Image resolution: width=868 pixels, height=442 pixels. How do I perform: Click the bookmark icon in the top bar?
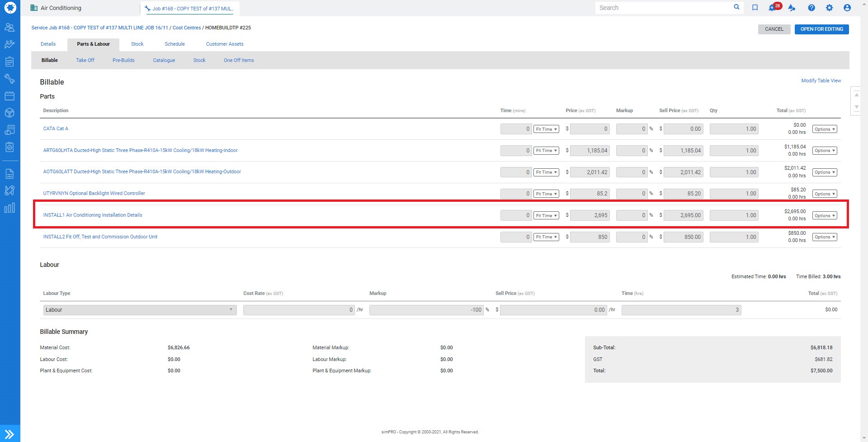tap(755, 8)
